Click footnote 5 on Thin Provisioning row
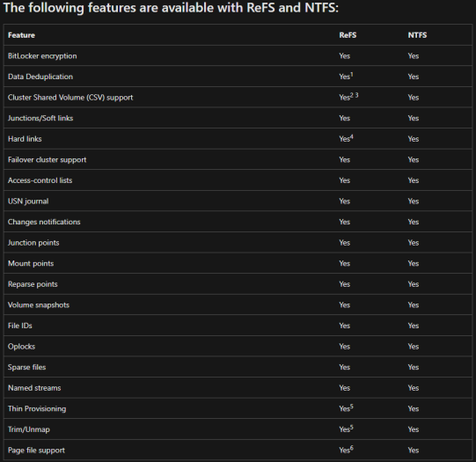This screenshot has width=476, height=462. tap(352, 407)
